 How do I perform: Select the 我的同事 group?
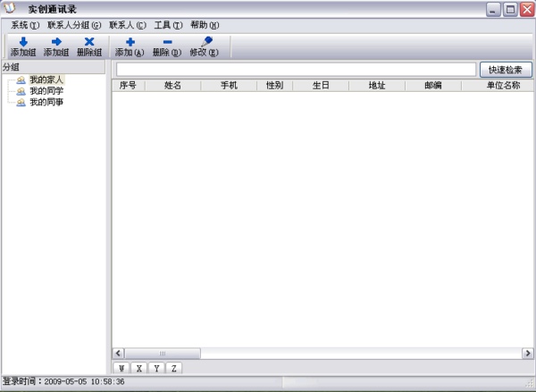tap(46, 103)
